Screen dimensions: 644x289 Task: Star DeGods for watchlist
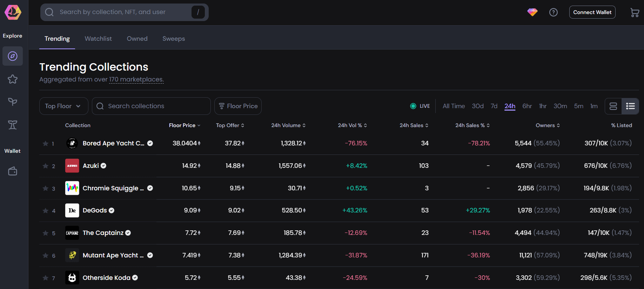point(46,210)
